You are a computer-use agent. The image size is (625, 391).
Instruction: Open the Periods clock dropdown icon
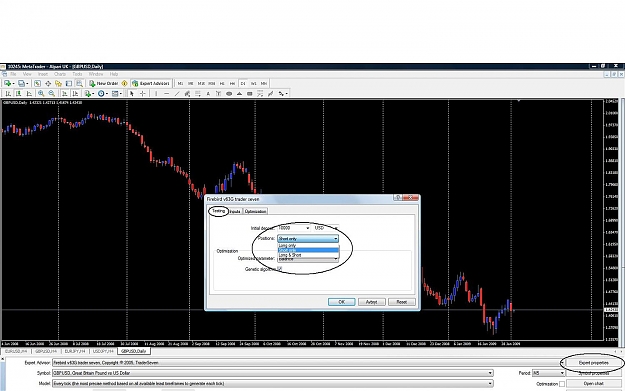102,93
